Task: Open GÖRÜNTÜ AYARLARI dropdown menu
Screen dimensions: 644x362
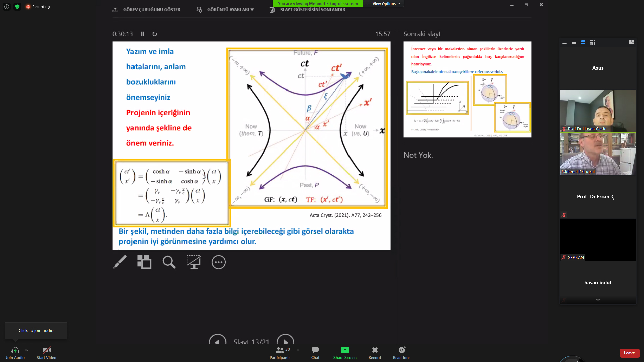Action: coord(230,10)
